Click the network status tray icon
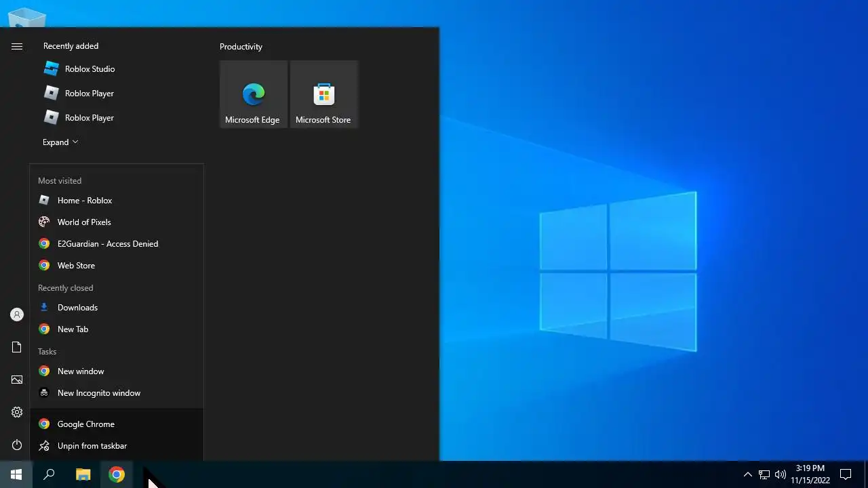Screen dimensions: 868x488 pos(764,474)
